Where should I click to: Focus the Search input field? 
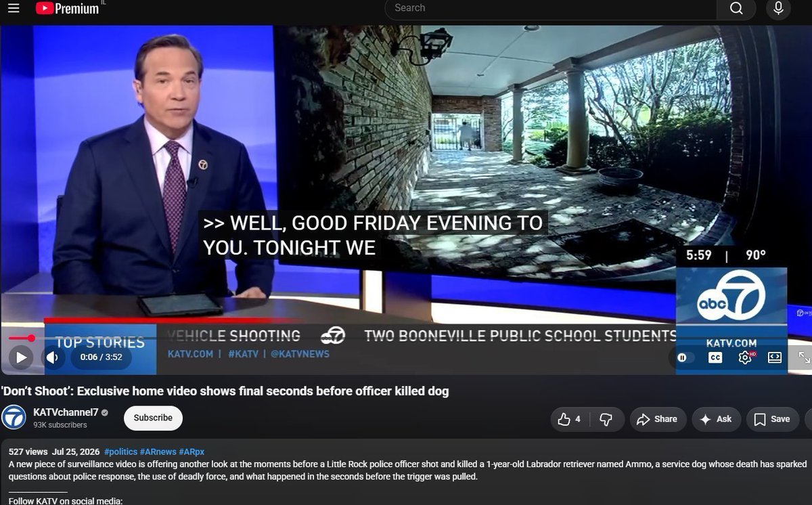click(551, 8)
